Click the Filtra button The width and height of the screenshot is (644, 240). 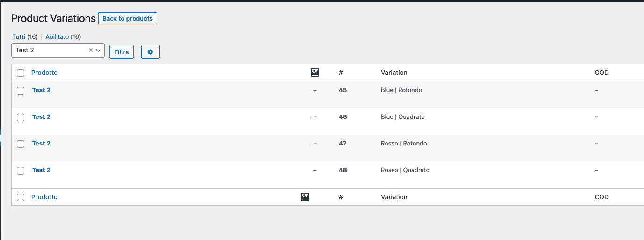(122, 52)
